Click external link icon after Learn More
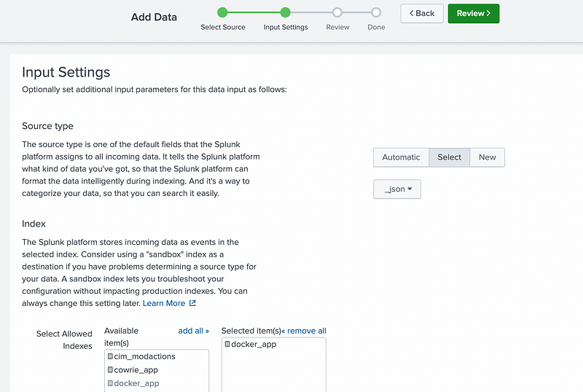The width and height of the screenshot is (583, 392). (x=192, y=303)
